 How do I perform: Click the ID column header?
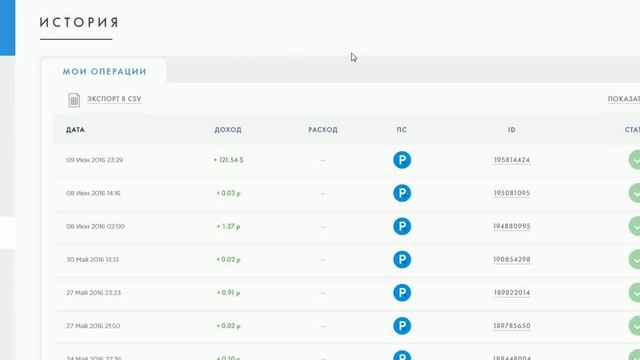[512, 130]
